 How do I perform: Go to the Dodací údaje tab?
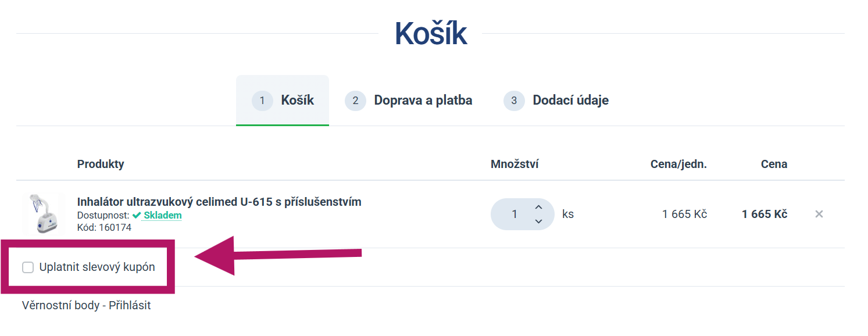coord(556,101)
